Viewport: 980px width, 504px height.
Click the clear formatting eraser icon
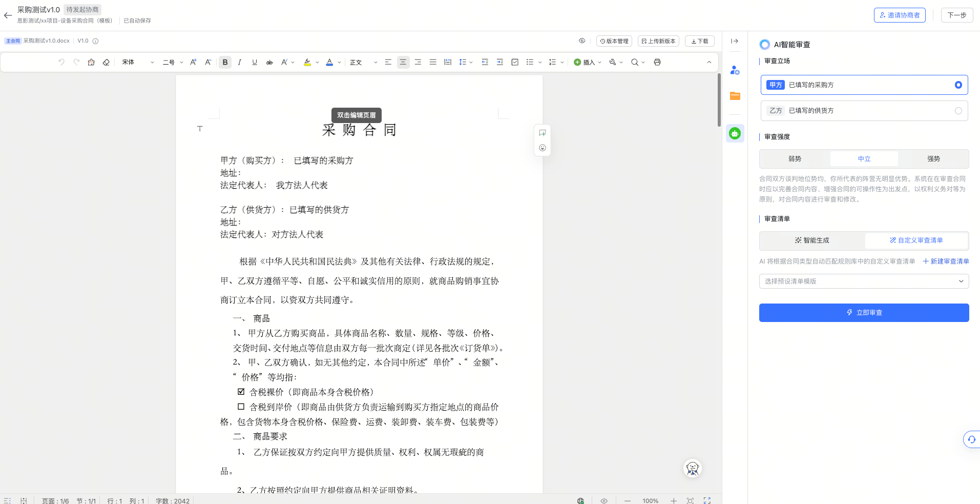pyautogui.click(x=106, y=62)
